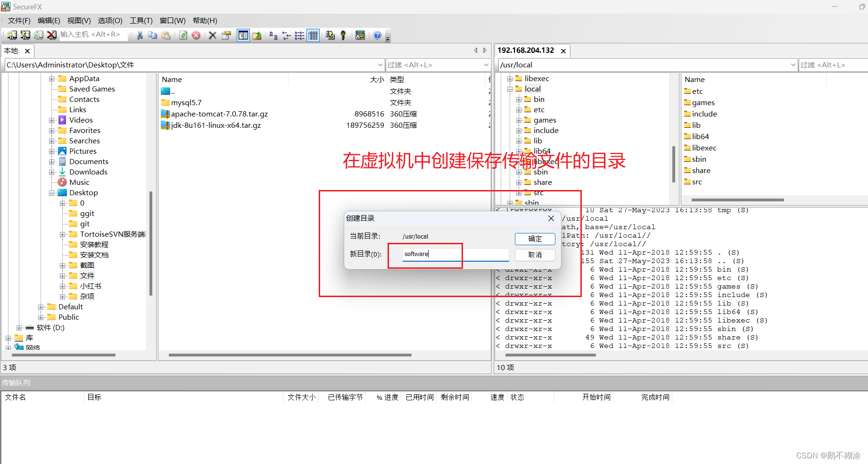Image resolution: width=868 pixels, height=464 pixels.
Task: Click the Disconnect toolbar icon
Action: tap(52, 35)
